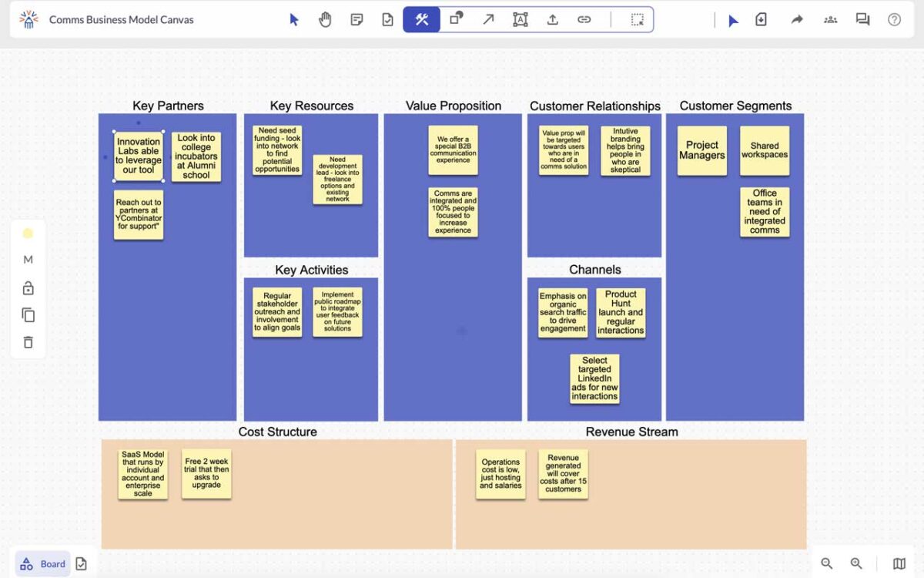Click the dashed selection frame tool
Image resolution: width=924 pixels, height=578 pixels.
(638, 20)
